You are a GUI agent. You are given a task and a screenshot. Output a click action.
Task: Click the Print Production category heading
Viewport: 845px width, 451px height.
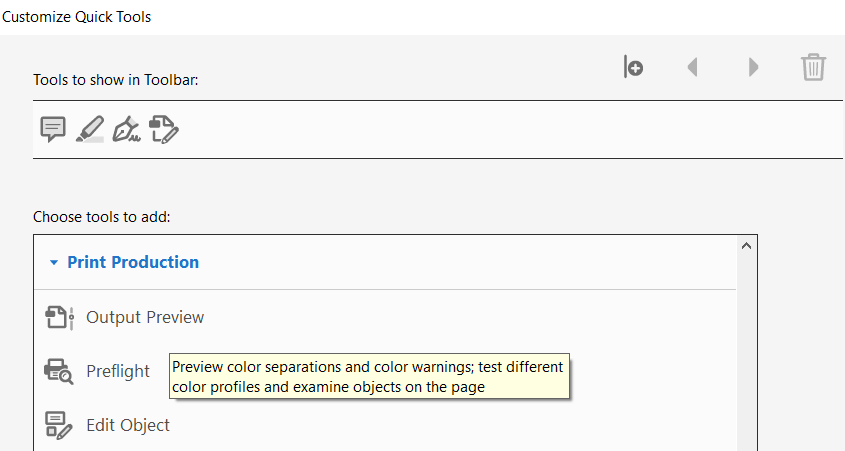pyautogui.click(x=133, y=262)
